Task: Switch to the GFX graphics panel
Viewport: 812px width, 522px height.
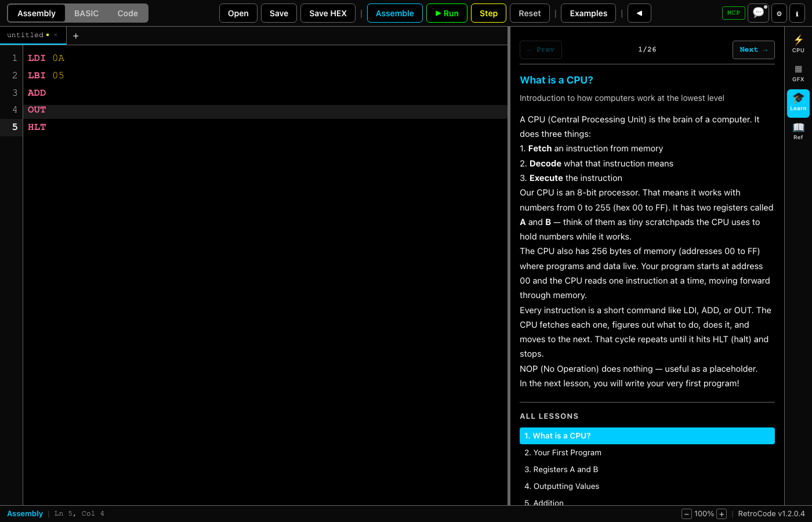Action: tap(798, 74)
